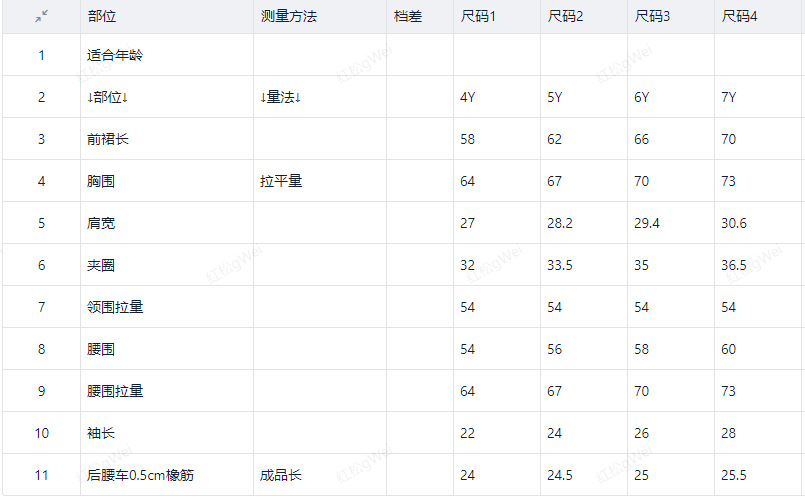805x499 pixels.
Task: Click the 适合年龄 cell
Action: (115, 55)
